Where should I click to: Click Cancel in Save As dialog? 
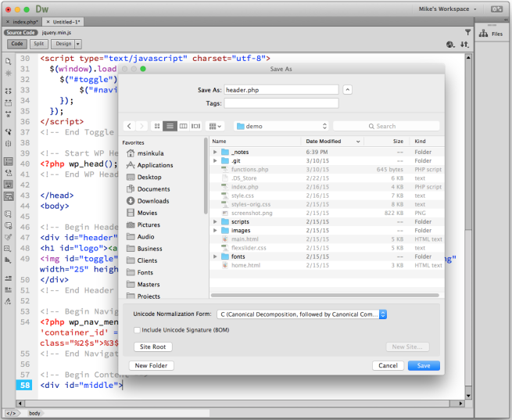pyautogui.click(x=388, y=365)
